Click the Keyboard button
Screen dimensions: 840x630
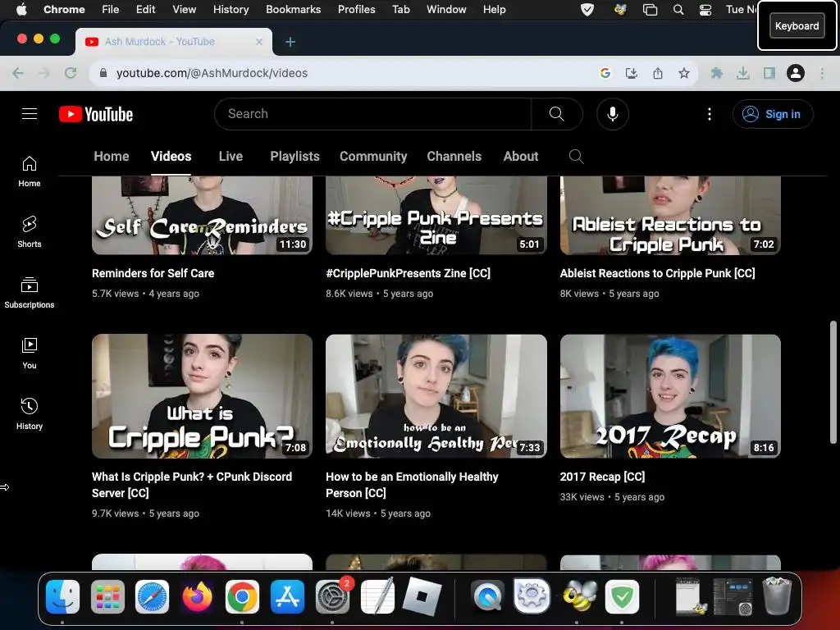click(797, 25)
